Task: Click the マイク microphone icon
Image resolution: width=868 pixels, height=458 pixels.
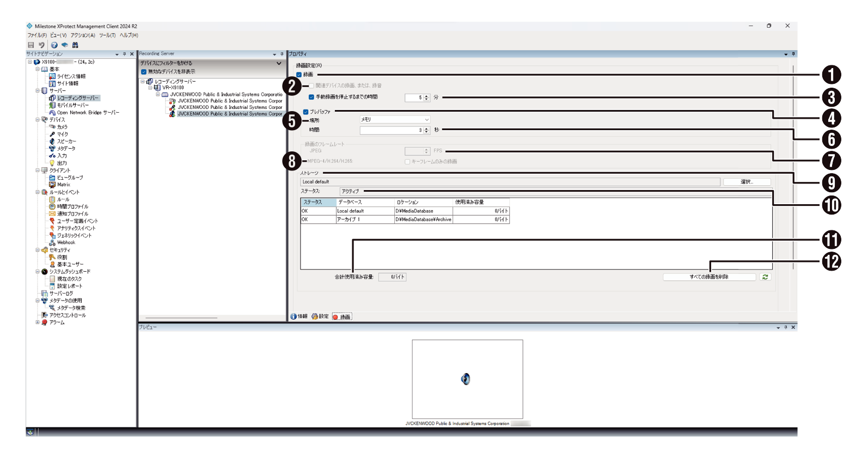Action: [x=52, y=134]
